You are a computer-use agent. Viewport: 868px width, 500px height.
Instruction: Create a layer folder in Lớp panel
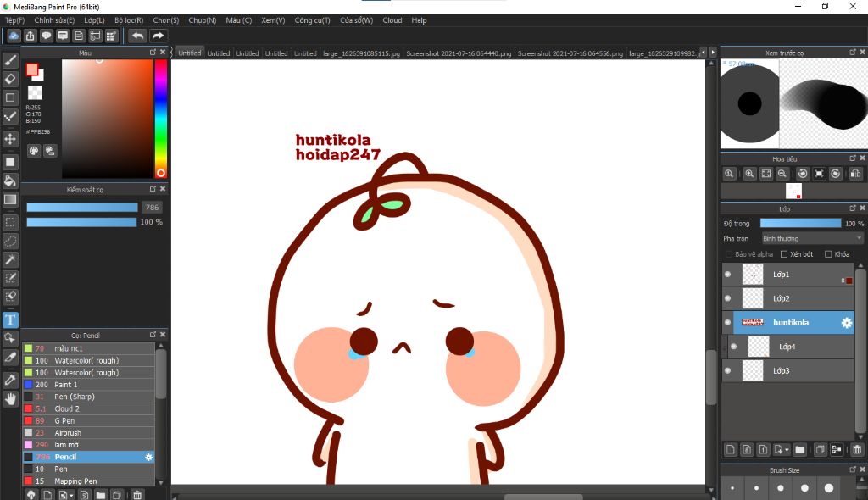tap(800, 450)
